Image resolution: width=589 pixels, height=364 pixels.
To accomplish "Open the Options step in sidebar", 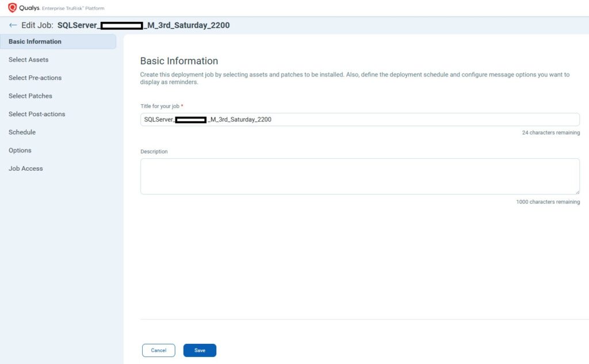I will (x=20, y=150).
